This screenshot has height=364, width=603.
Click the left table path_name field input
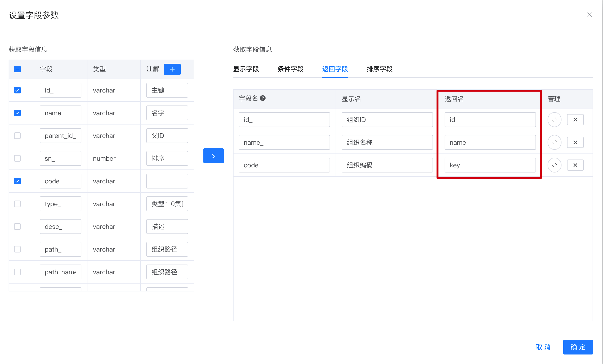pyautogui.click(x=61, y=272)
